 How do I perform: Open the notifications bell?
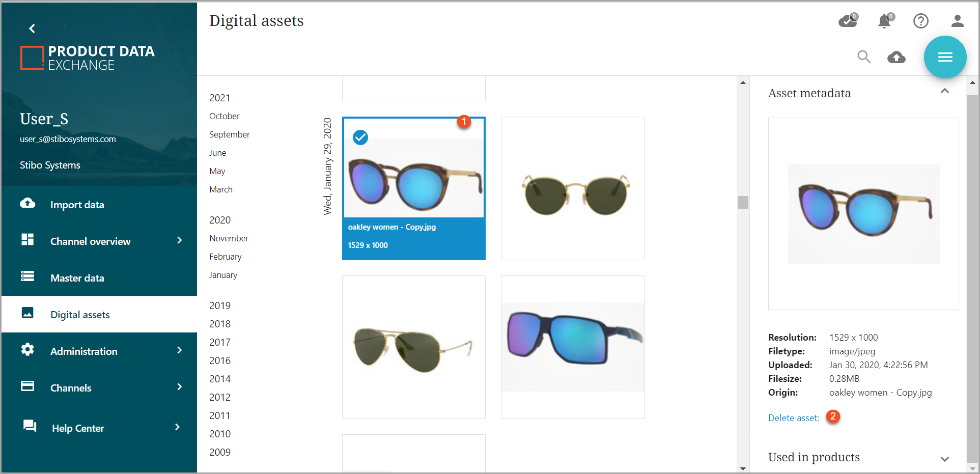pyautogui.click(x=885, y=20)
